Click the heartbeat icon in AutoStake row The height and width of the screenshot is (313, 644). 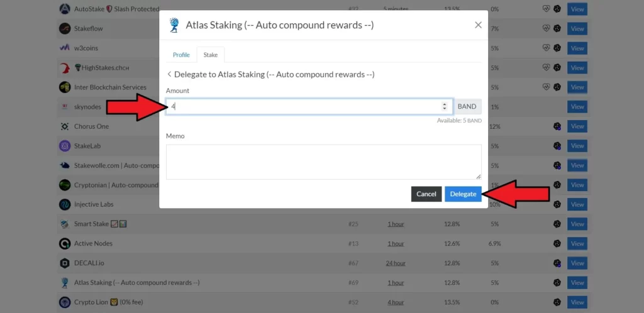(547, 9)
